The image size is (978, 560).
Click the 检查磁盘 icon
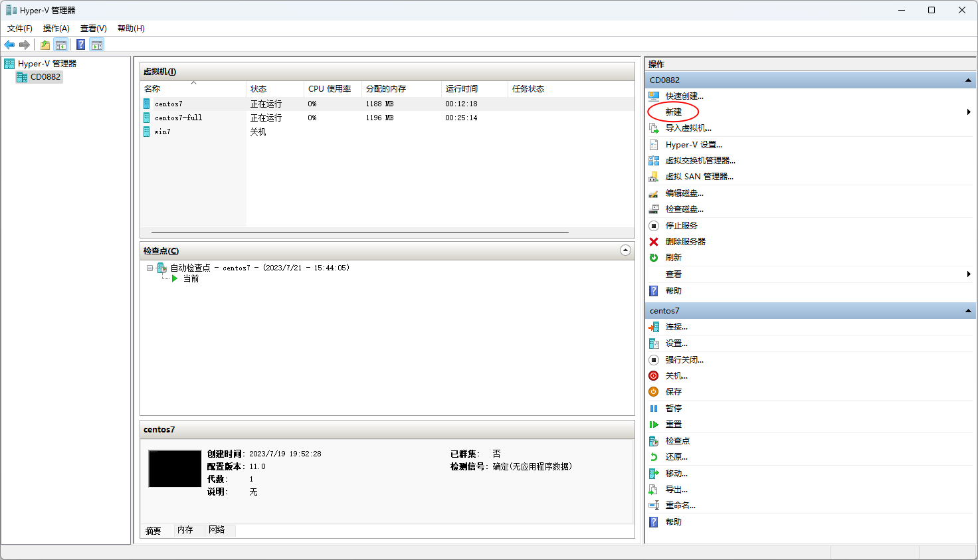654,209
